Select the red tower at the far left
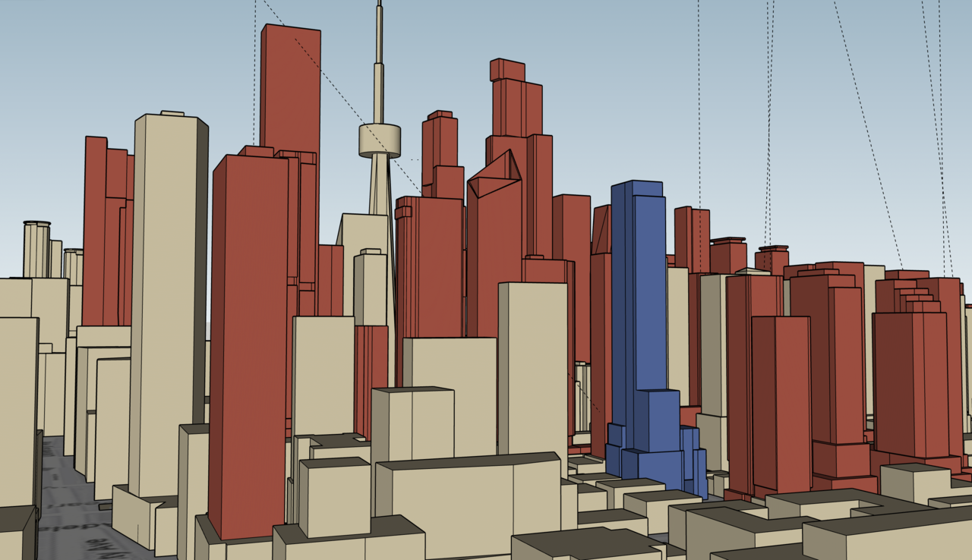Image resolution: width=972 pixels, height=560 pixels. (94, 228)
